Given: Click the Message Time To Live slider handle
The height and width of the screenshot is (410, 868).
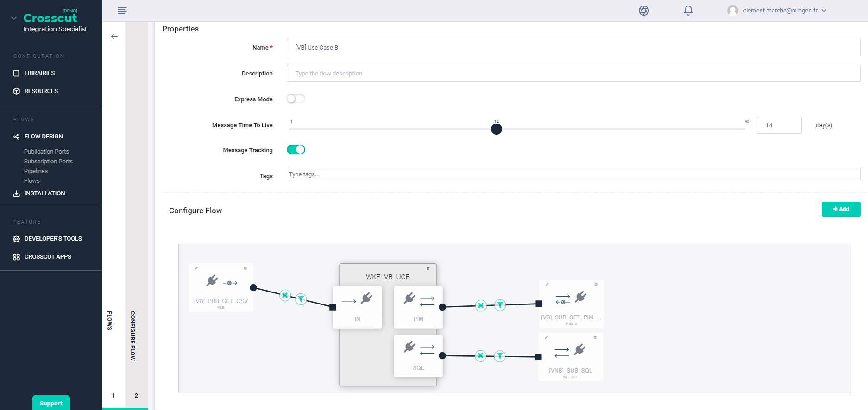Looking at the screenshot, I should tap(497, 129).
